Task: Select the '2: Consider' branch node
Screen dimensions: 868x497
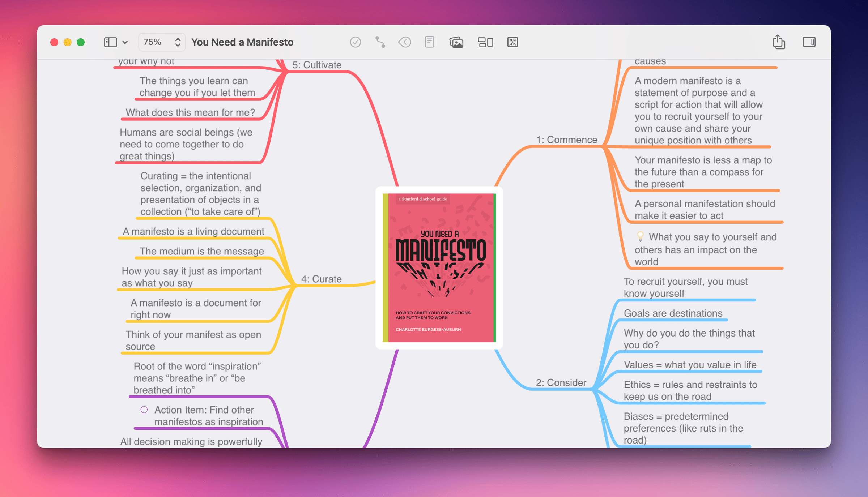Action: (561, 382)
